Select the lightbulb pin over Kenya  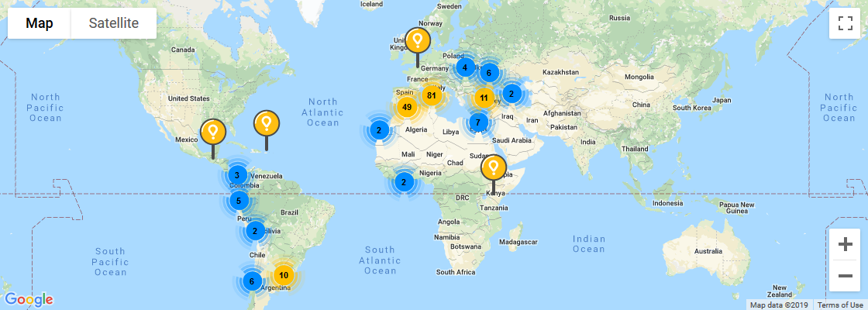494,167
